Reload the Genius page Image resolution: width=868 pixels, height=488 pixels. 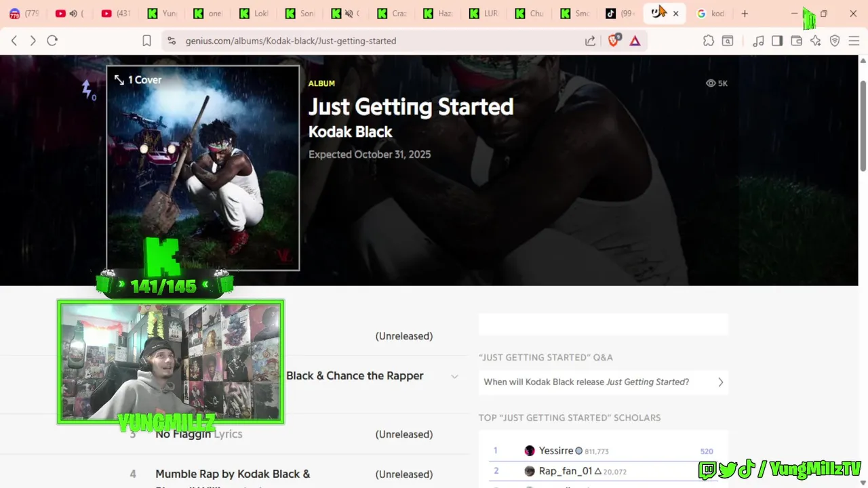click(x=52, y=41)
